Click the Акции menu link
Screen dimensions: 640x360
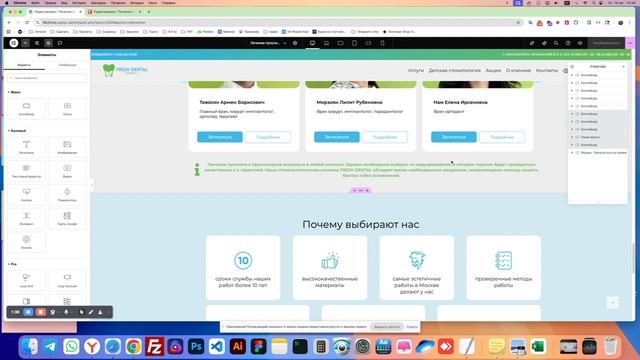493,71
